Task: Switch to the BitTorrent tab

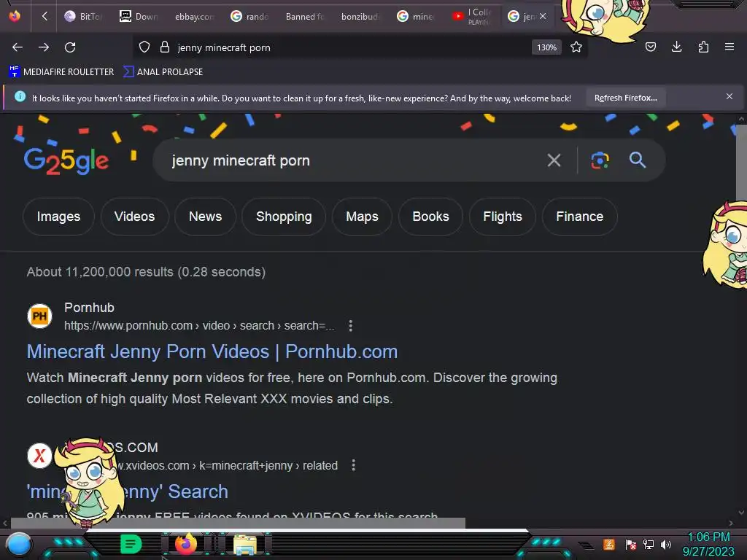Action: 83,16
